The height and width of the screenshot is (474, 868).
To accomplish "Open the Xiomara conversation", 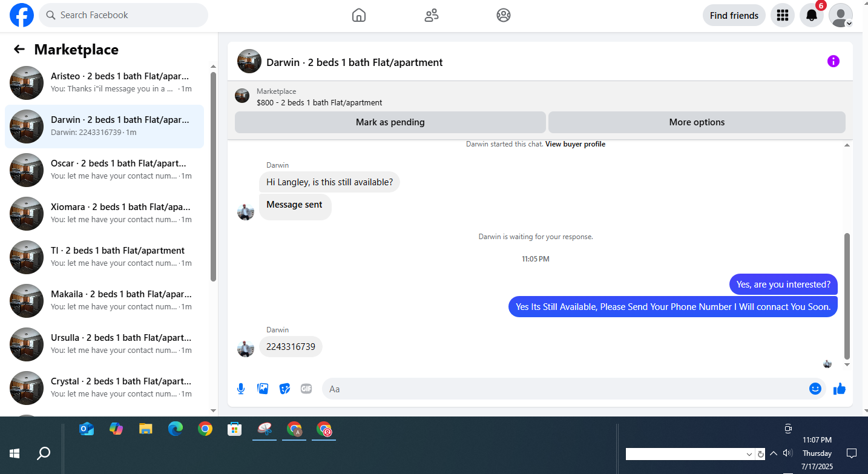I will click(104, 214).
